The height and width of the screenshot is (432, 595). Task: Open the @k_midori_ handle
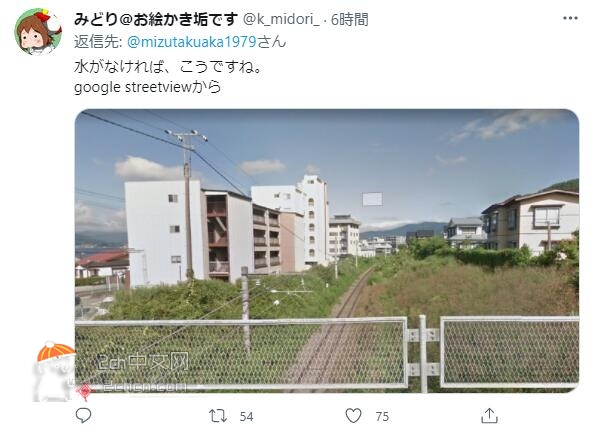click(281, 19)
